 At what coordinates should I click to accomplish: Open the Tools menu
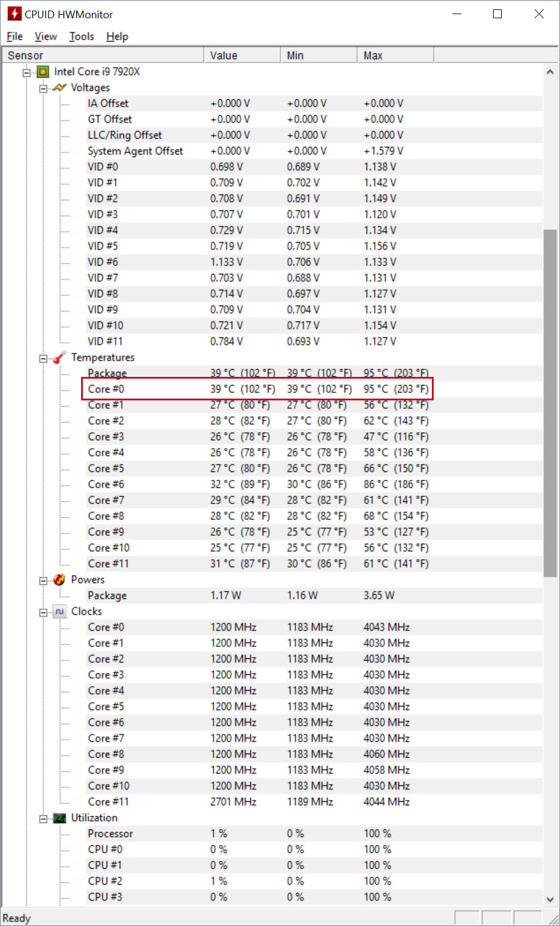pyautogui.click(x=82, y=36)
